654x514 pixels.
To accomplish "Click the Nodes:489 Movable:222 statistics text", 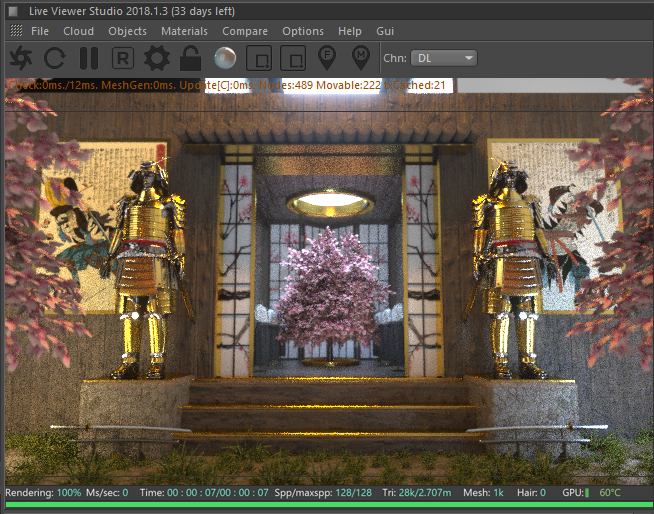I will pyautogui.click(x=320, y=86).
